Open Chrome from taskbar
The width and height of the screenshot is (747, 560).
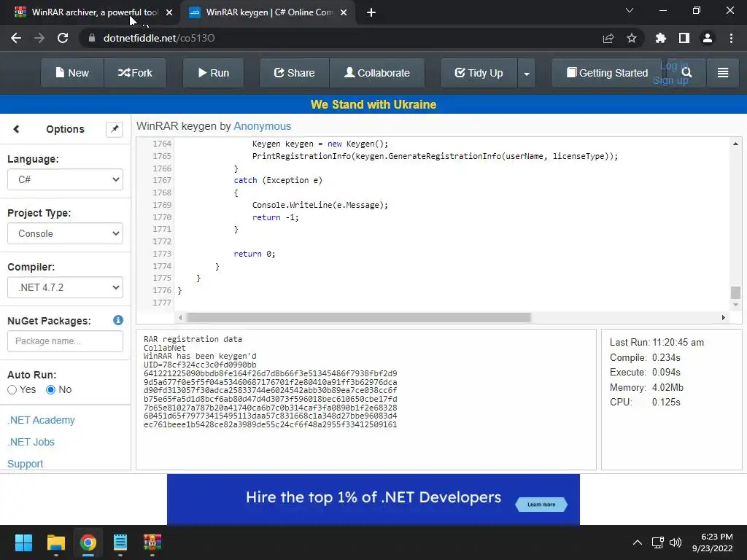[88, 542]
